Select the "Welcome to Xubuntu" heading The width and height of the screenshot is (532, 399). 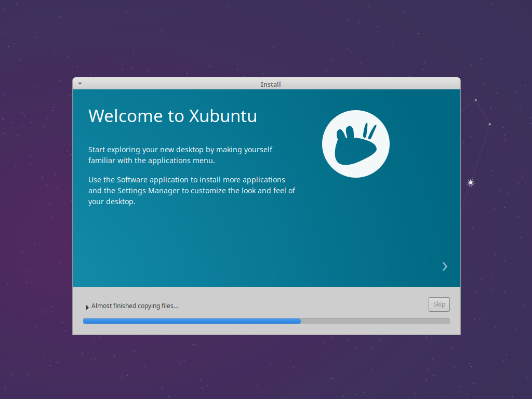tap(172, 116)
